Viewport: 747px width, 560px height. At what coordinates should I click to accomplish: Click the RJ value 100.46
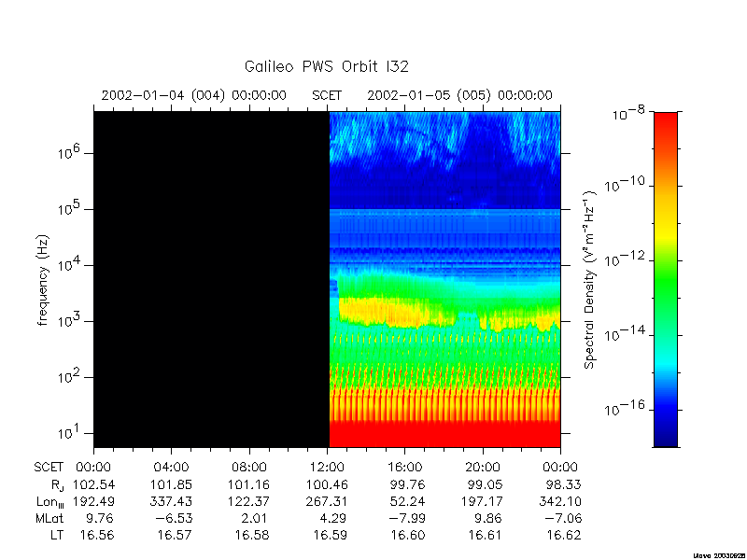[327, 484]
